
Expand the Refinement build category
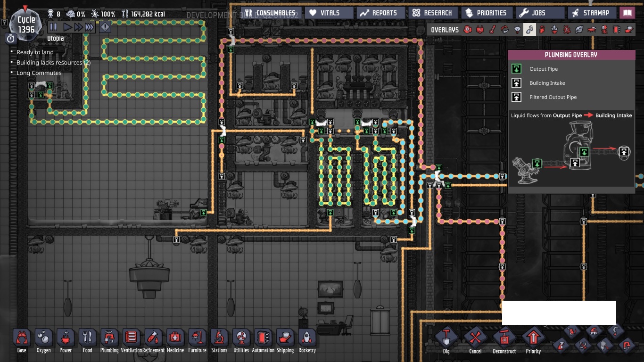[x=153, y=340]
